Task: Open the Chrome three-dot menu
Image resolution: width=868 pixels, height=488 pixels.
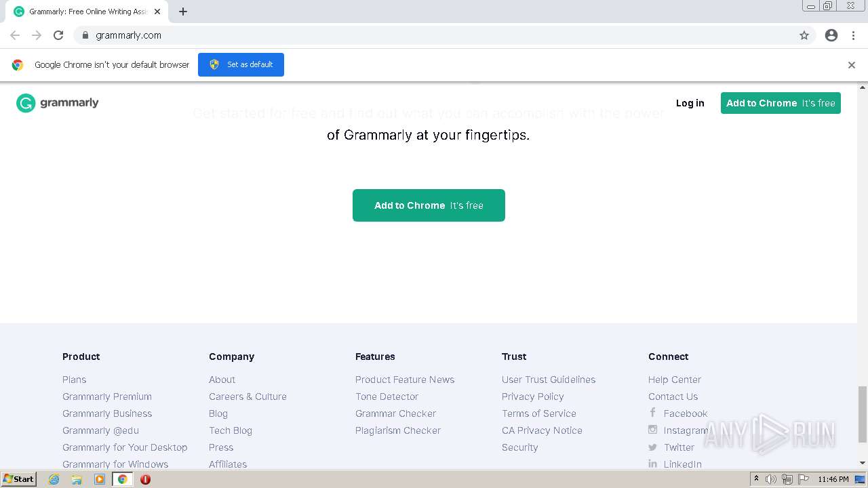Action: click(x=853, y=35)
